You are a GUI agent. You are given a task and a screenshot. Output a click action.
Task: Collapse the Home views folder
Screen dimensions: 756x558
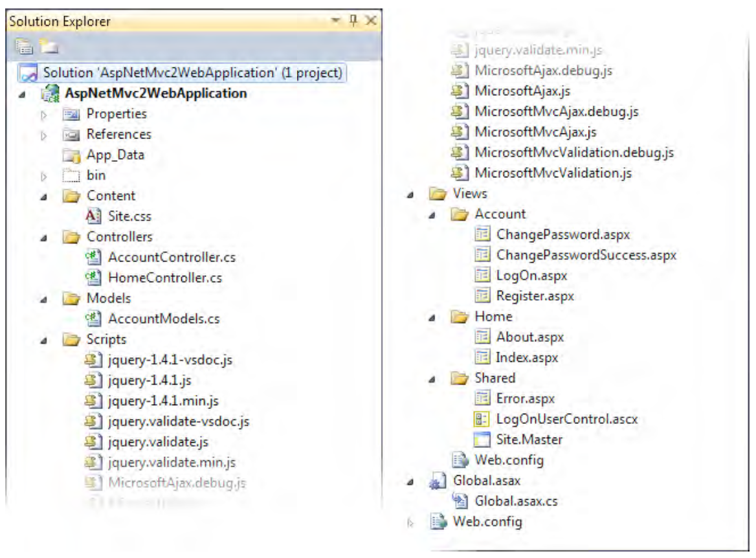pyautogui.click(x=432, y=318)
